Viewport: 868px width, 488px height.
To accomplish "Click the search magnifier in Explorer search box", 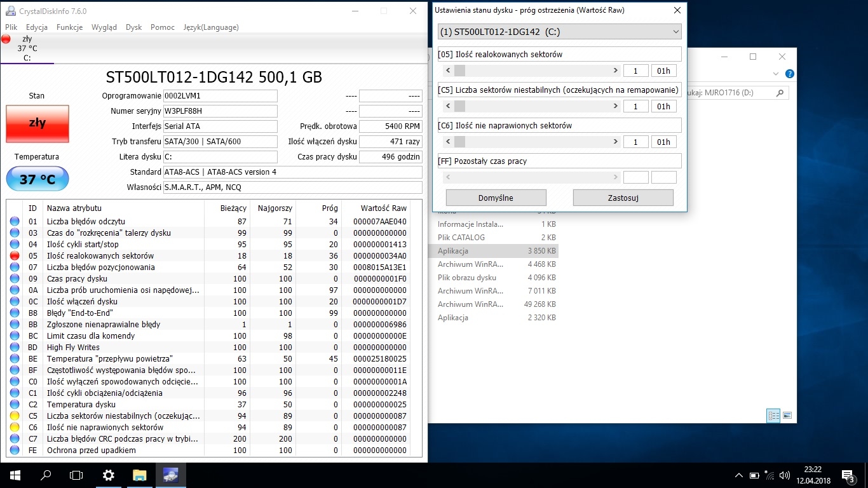I will click(x=780, y=93).
